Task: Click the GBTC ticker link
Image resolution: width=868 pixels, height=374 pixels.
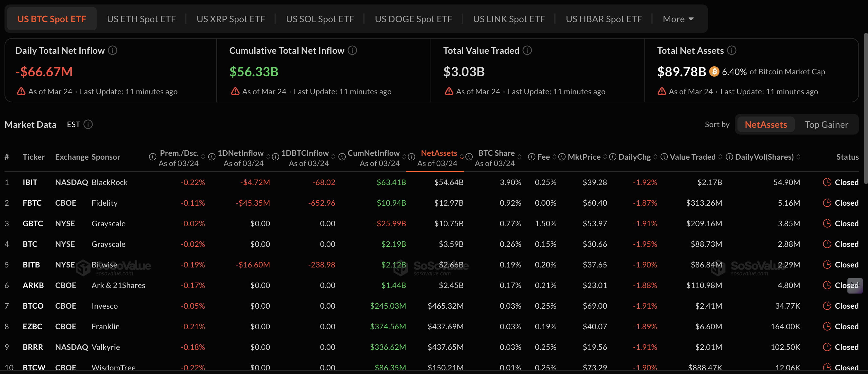Action: point(33,223)
